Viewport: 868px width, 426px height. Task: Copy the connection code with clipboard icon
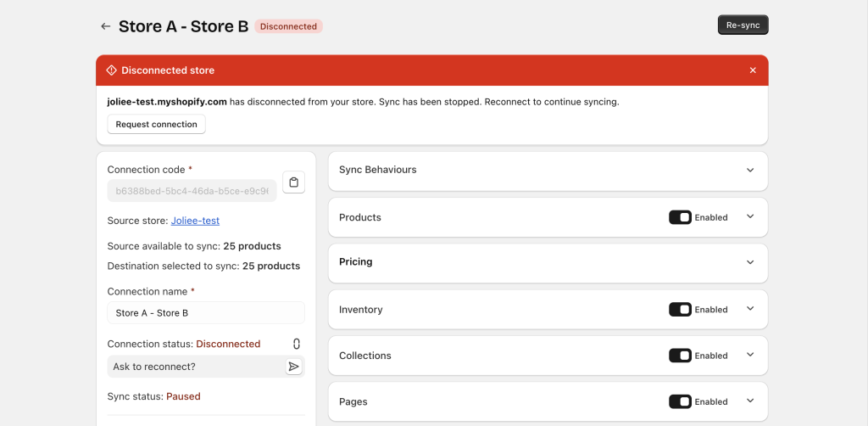(293, 182)
